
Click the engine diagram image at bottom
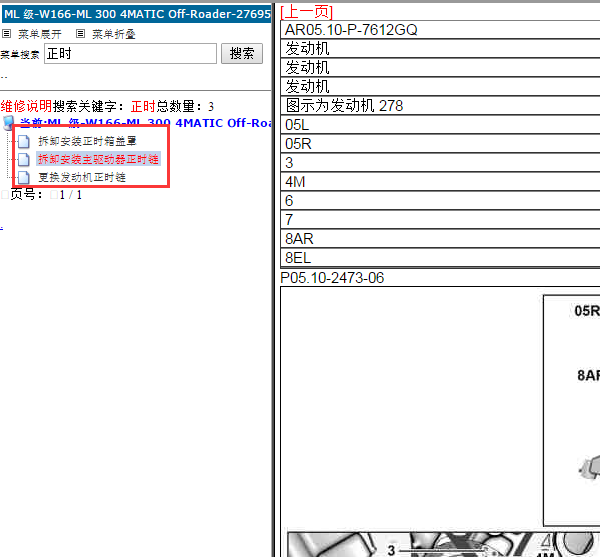point(443,544)
